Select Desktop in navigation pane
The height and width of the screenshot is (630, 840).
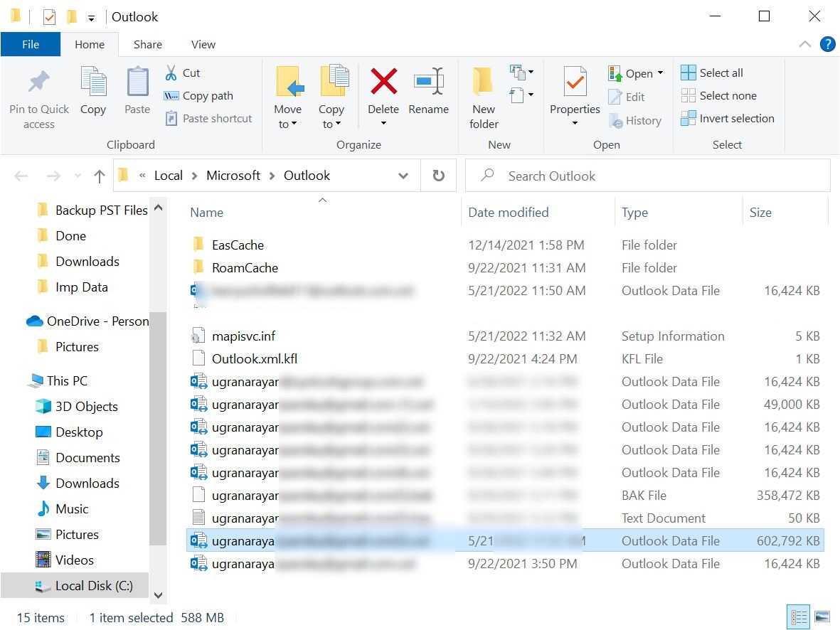[69, 432]
